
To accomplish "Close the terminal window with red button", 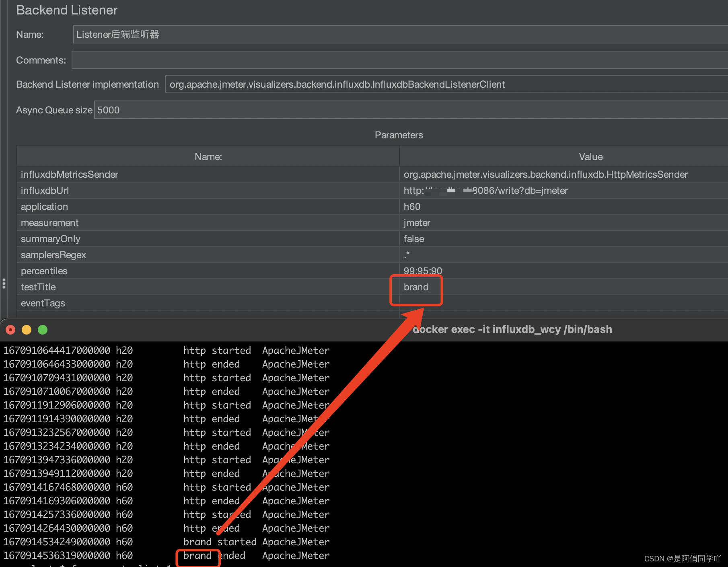I will click(x=10, y=330).
